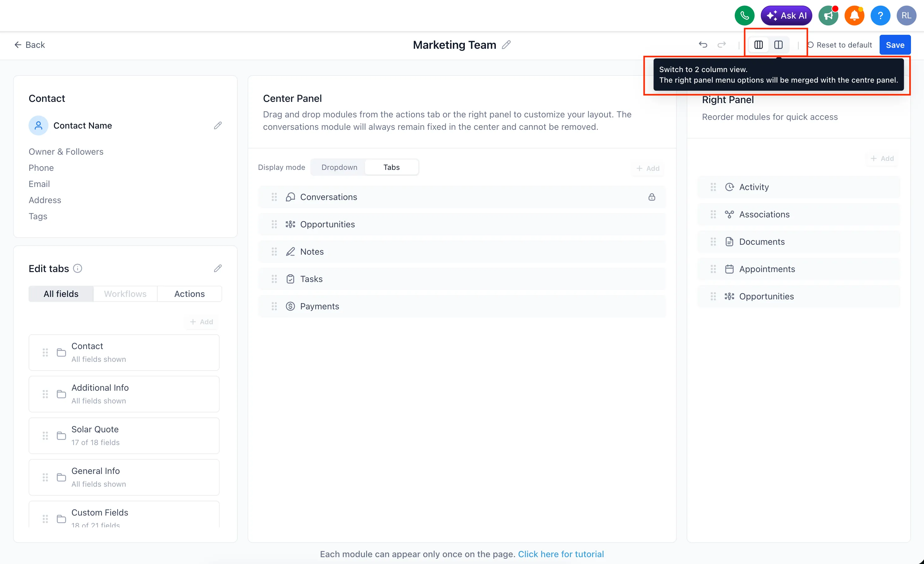This screenshot has width=924, height=564.
Task: Open the Click here for tutorial link
Action: [561, 554]
